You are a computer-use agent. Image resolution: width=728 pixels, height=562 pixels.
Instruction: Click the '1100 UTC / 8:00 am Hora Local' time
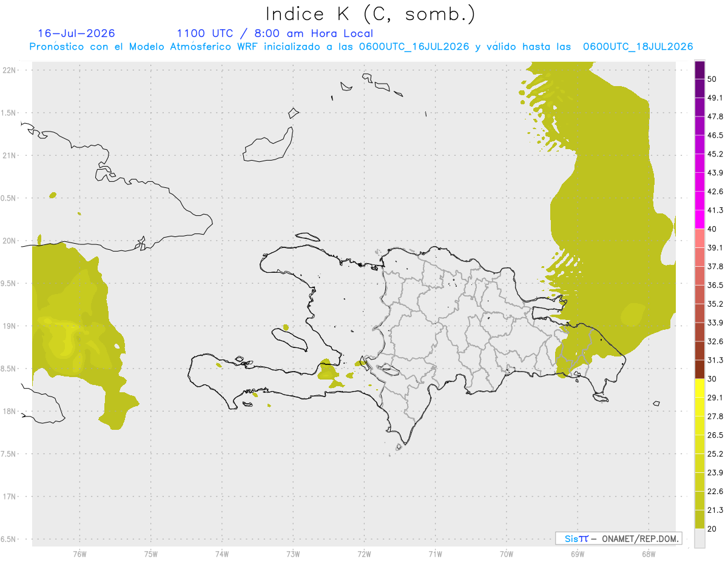275,33
